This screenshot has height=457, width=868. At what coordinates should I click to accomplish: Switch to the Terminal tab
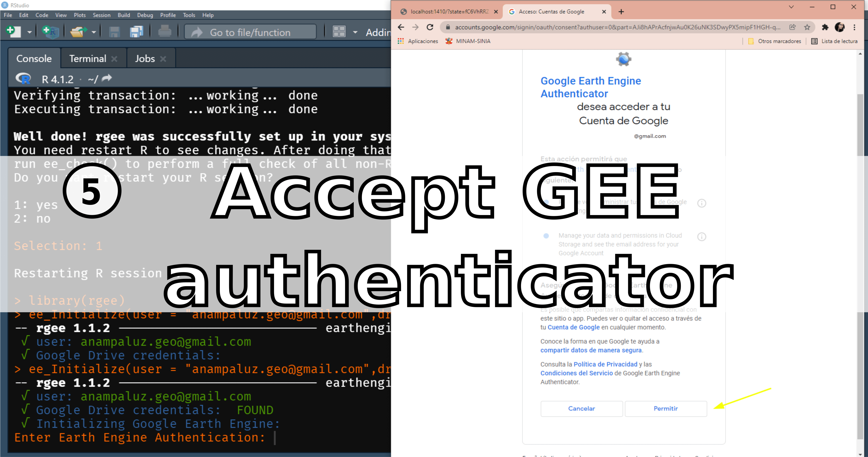(x=88, y=59)
